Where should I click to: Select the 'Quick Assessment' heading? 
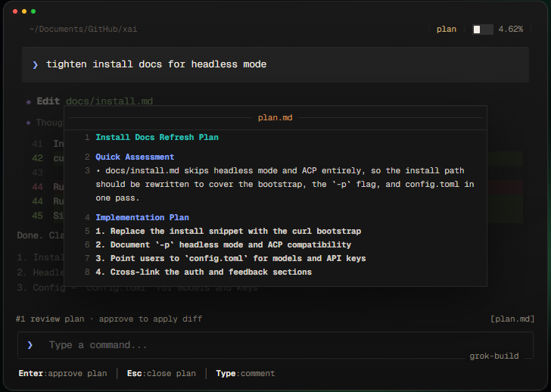(135, 157)
